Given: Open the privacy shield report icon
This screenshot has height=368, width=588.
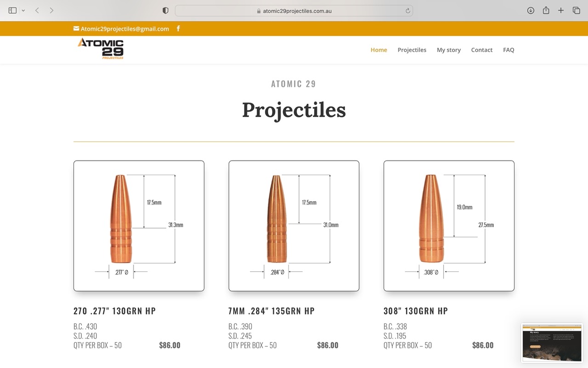Looking at the screenshot, I should (x=165, y=11).
